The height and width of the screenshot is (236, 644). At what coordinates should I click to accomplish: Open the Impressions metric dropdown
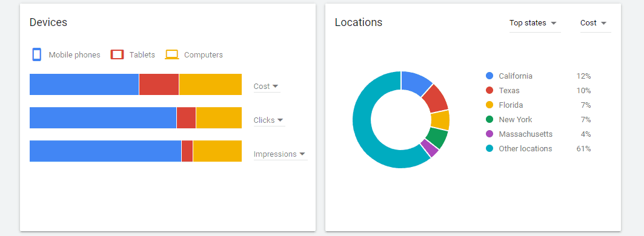click(x=280, y=154)
